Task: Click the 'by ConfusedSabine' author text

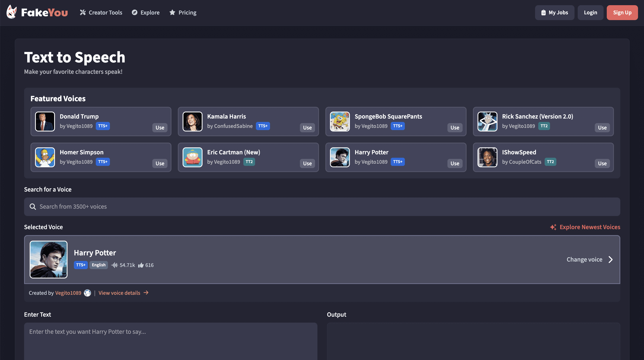Action: [x=230, y=126]
